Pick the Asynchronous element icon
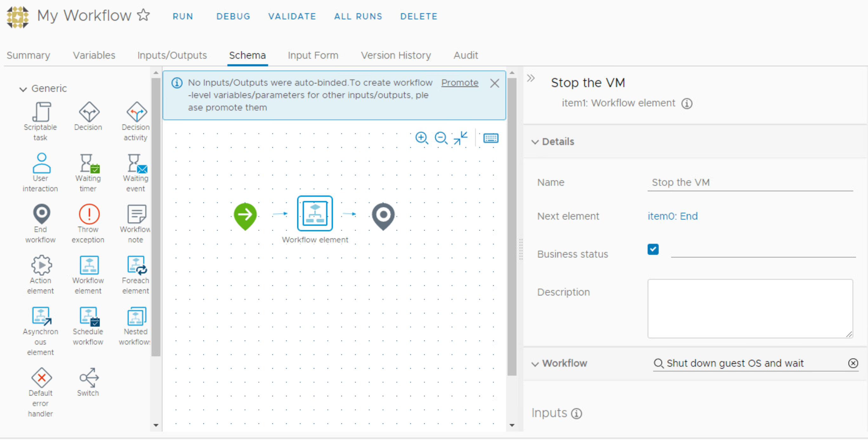 [41, 317]
